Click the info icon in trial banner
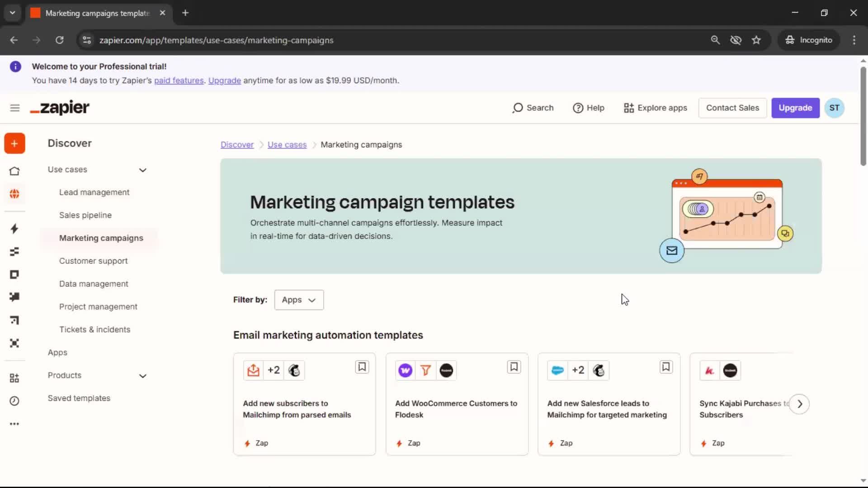This screenshot has width=868, height=488. click(x=15, y=67)
